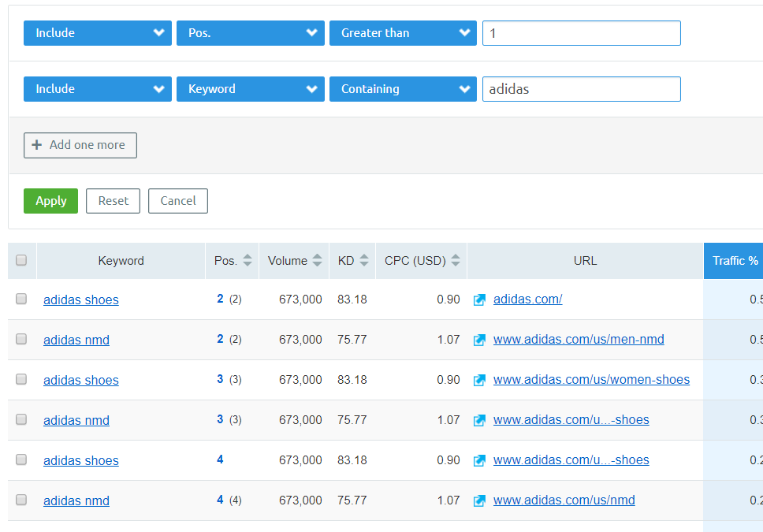Open the Greater than condition dropdown
Image resolution: width=763 pixels, height=532 pixels.
403,33
